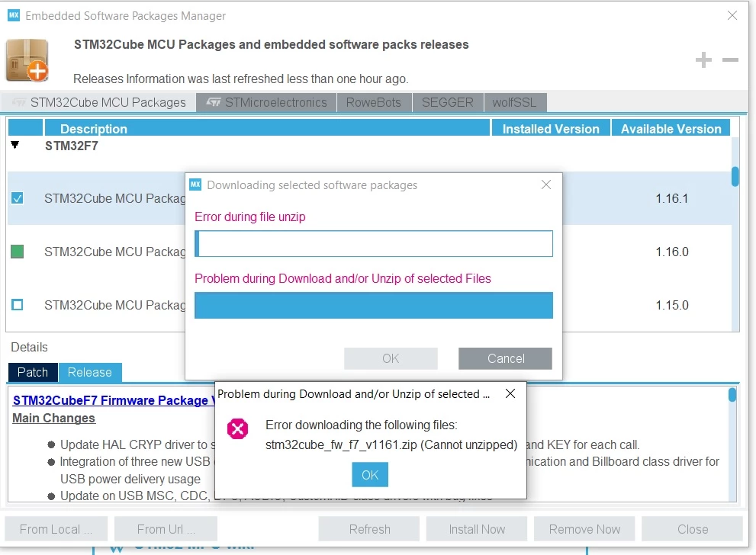Screen dimensions: 756x555
Task: Click the Description column header
Action: [267, 129]
